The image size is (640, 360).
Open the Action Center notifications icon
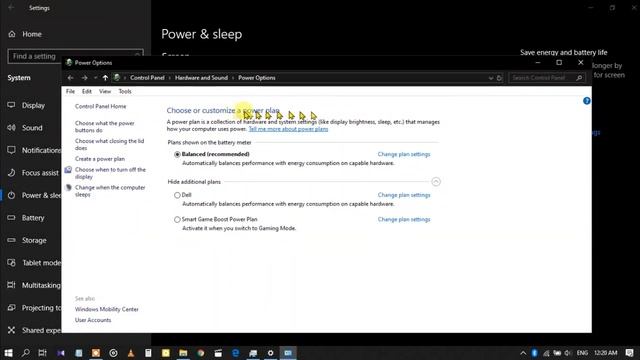pyautogui.click(x=629, y=353)
